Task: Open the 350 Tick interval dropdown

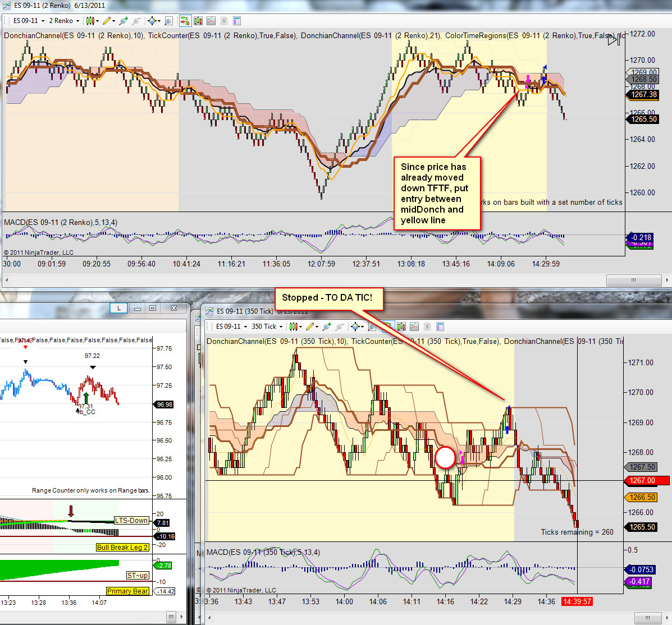Action: pyautogui.click(x=267, y=327)
